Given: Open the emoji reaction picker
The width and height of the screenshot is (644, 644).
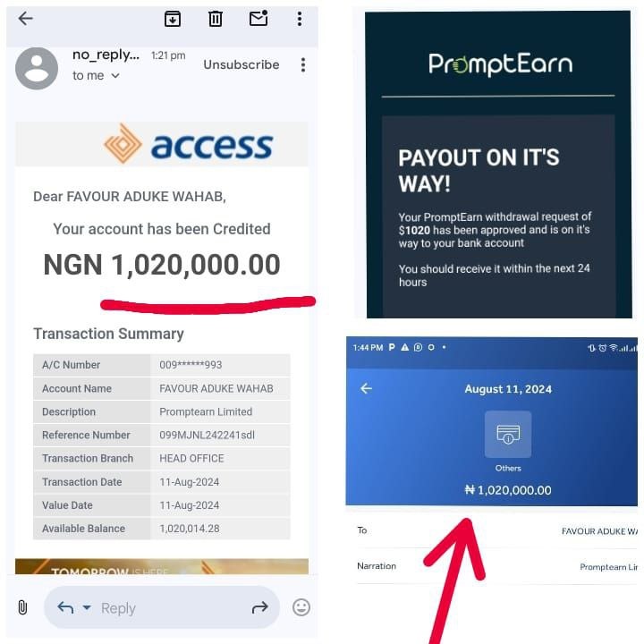Looking at the screenshot, I should coord(301,607).
